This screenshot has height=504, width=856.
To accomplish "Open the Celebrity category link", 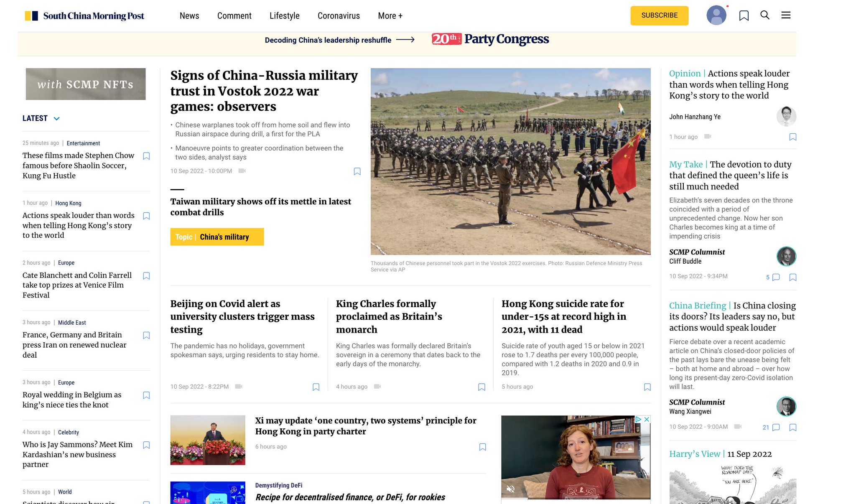I will pyautogui.click(x=69, y=432).
